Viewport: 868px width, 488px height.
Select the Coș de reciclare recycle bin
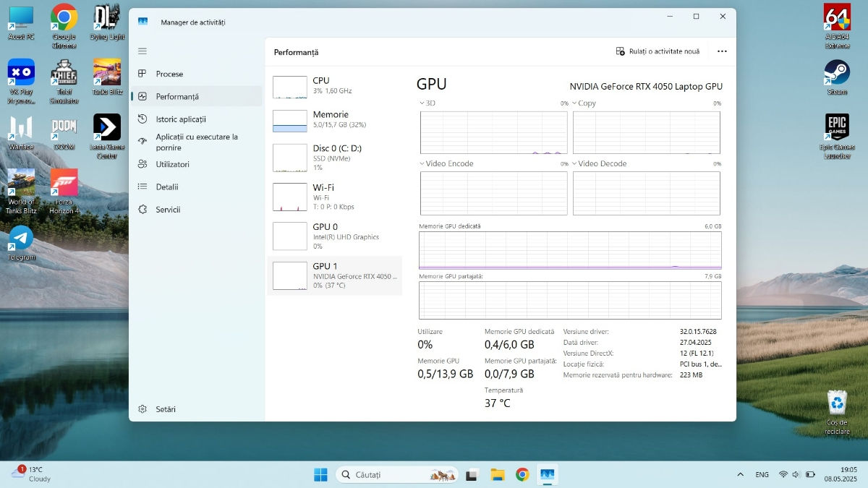pos(837,413)
